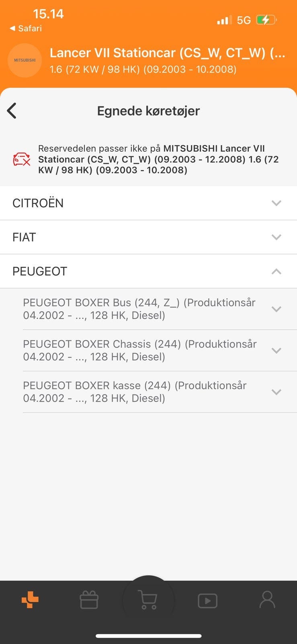The height and width of the screenshot is (644, 297).
Task: Tap the 1.6 (72 KW / 98 HK) engine subtitle
Action: tap(143, 69)
